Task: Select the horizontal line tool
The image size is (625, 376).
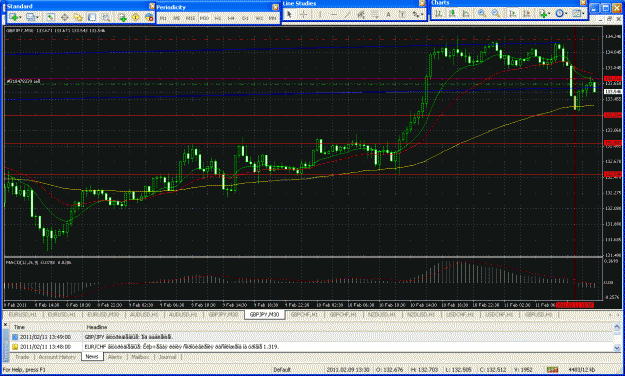Action: click(x=334, y=14)
